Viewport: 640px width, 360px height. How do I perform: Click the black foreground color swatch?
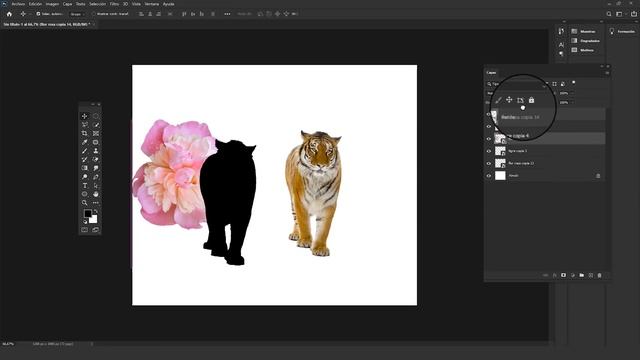pyautogui.click(x=87, y=213)
